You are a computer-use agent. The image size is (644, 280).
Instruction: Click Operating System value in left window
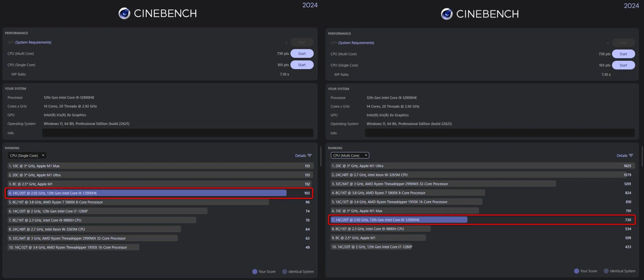point(86,124)
